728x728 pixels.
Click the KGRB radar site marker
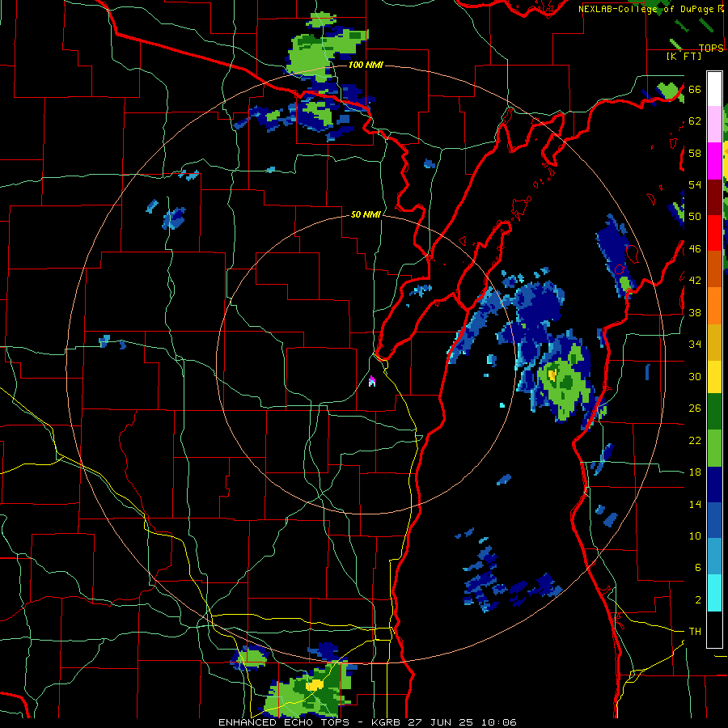[372, 381]
